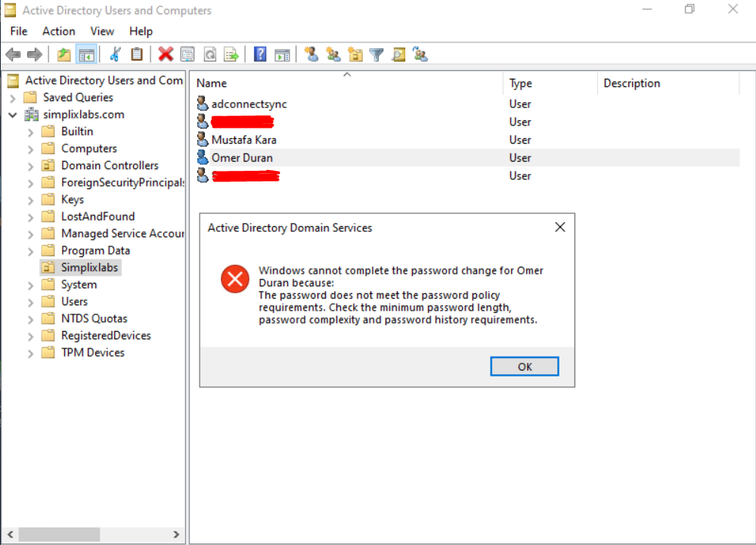
Task: Expand the Program Data container
Action: point(31,251)
